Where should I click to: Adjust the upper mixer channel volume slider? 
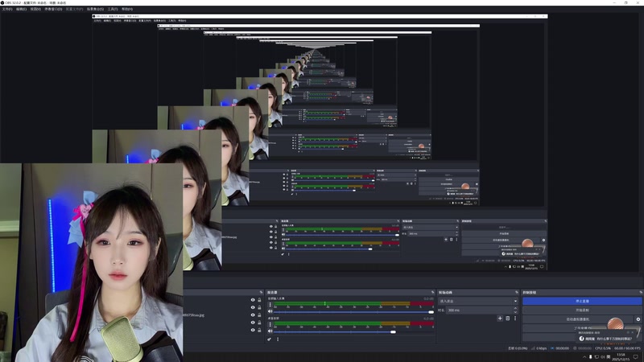353,312
